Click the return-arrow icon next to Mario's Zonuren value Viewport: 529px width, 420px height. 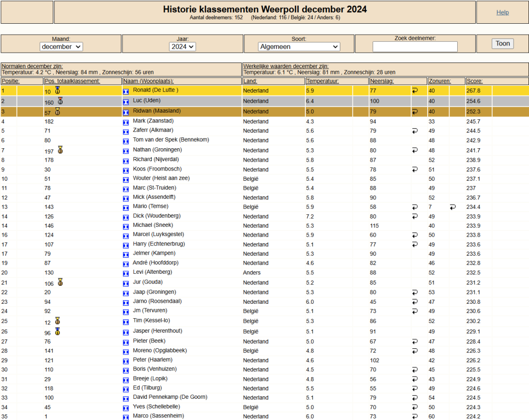[x=453, y=207]
